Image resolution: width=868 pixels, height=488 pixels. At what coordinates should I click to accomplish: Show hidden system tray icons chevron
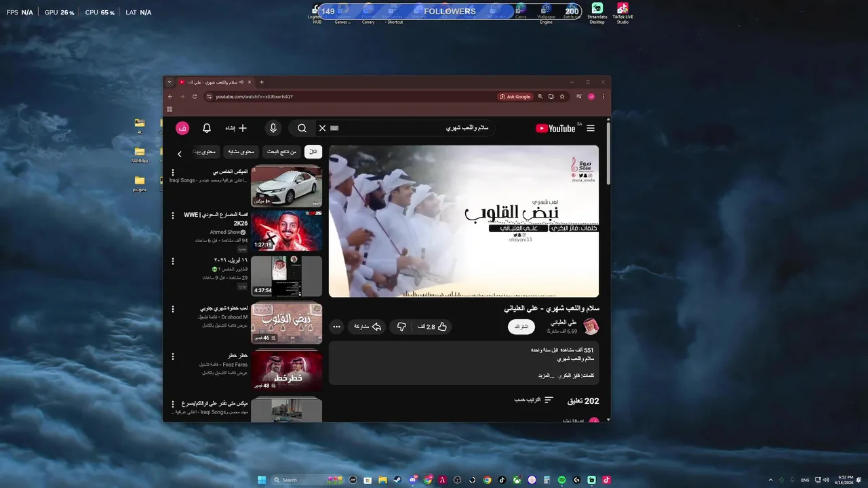770,480
